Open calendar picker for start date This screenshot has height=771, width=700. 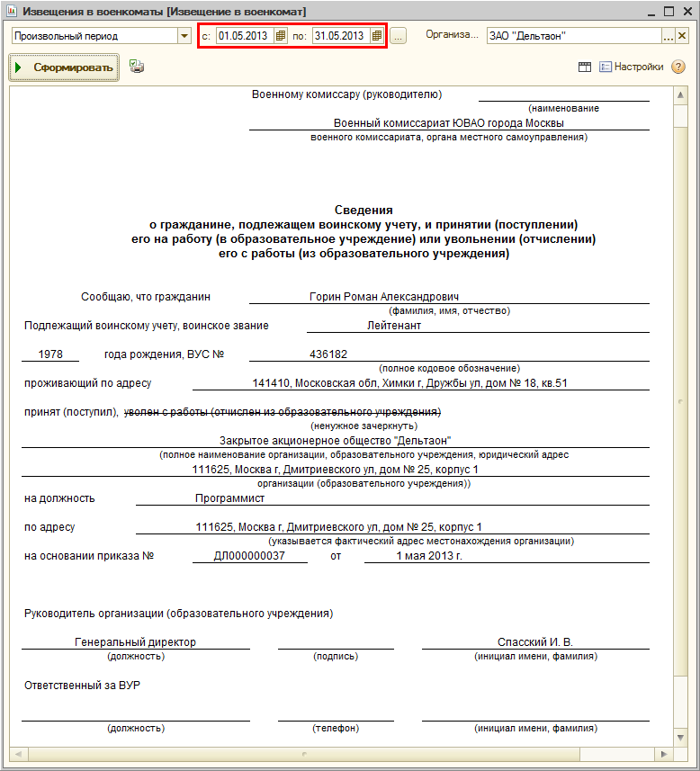point(281,36)
